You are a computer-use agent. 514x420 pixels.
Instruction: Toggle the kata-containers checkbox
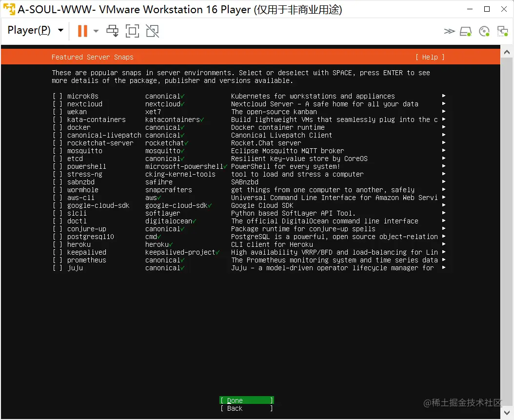point(58,120)
